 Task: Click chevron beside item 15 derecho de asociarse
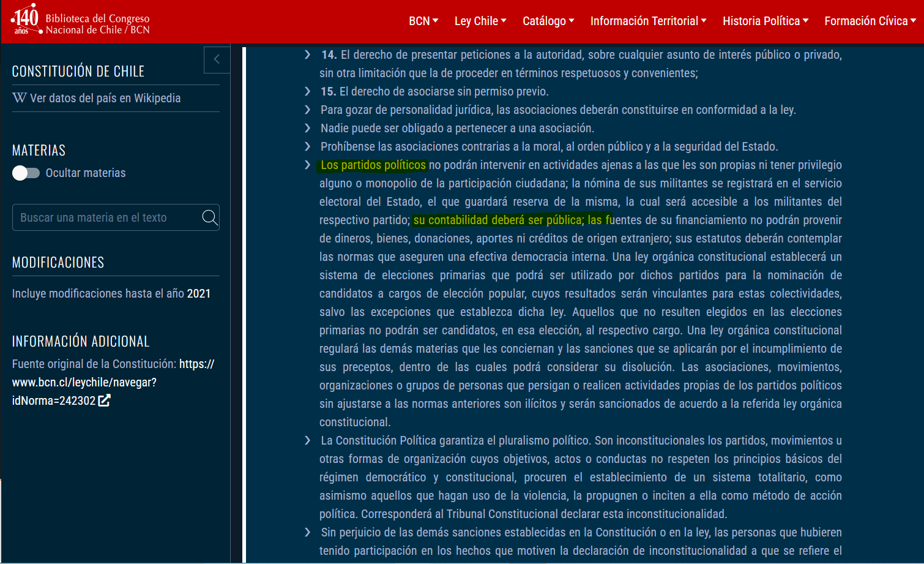pyautogui.click(x=307, y=92)
